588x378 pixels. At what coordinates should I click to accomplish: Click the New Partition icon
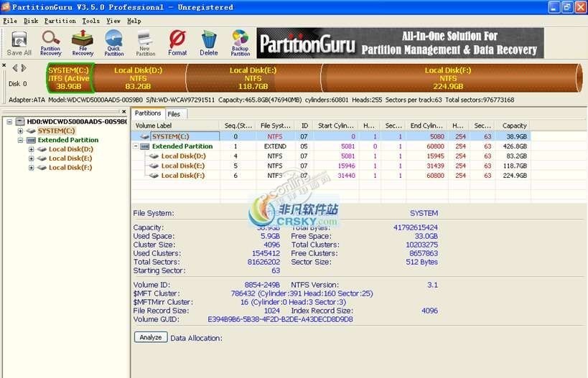point(145,43)
